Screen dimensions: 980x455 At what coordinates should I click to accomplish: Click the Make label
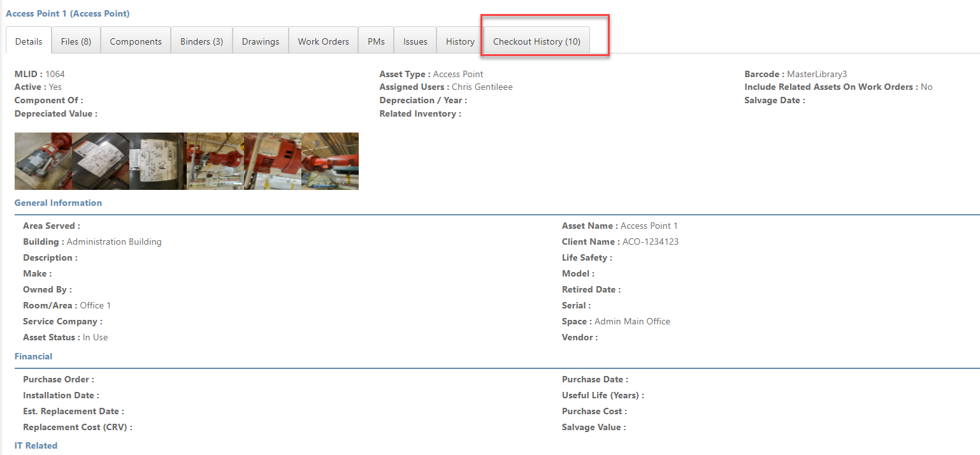(38, 273)
